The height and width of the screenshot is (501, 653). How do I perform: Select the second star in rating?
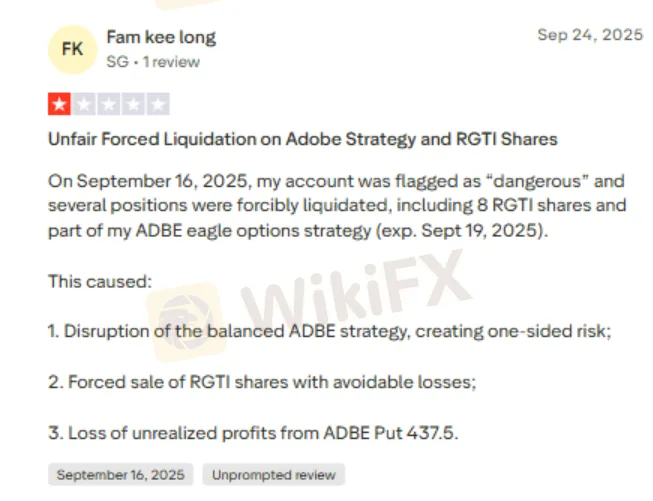click(84, 104)
